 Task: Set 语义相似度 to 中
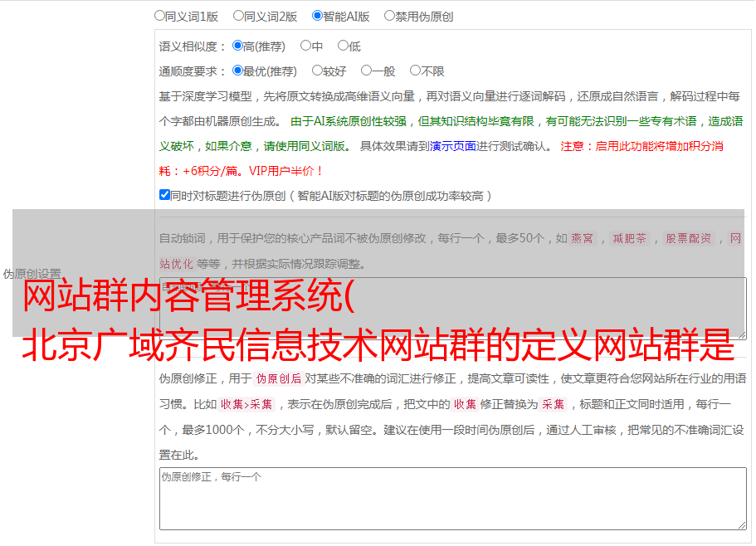tap(305, 46)
